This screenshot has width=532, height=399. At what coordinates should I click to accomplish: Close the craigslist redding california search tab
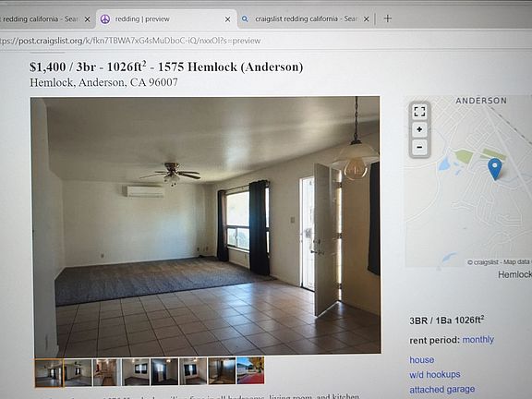[366, 19]
